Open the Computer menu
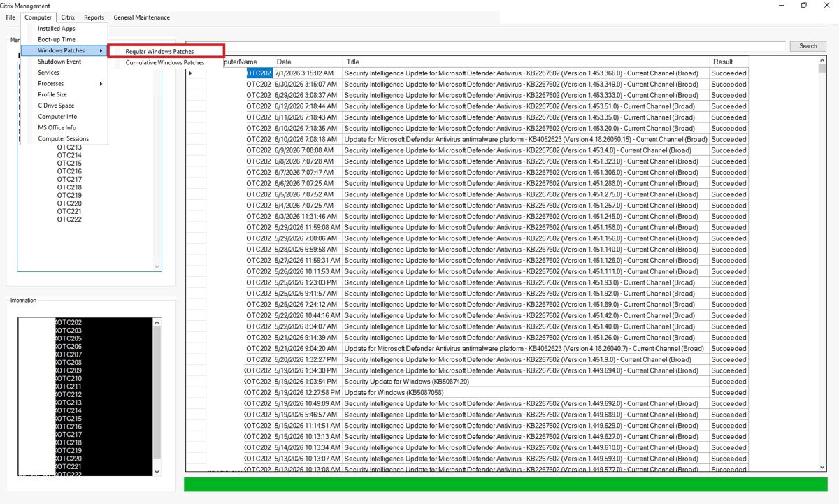This screenshot has height=504, width=839. pyautogui.click(x=38, y=17)
